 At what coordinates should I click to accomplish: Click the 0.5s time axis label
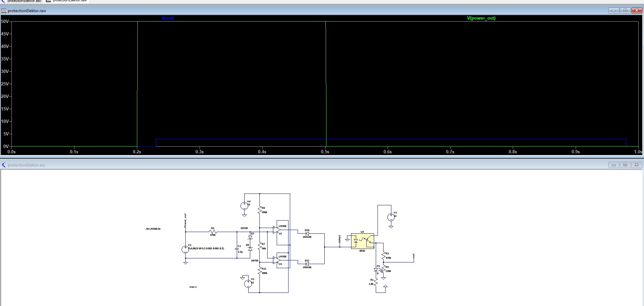[325, 152]
